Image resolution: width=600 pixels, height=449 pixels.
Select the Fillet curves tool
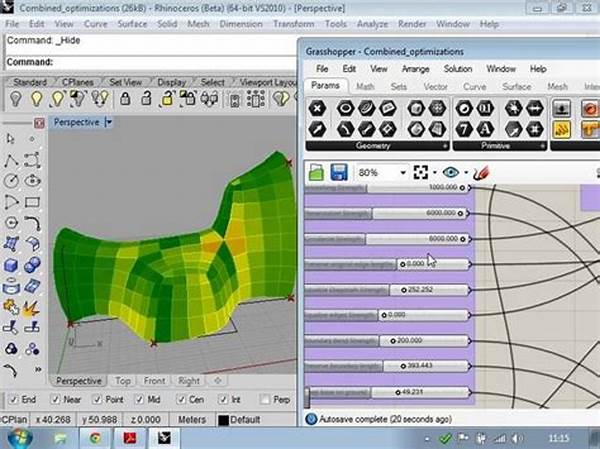(x=32, y=223)
